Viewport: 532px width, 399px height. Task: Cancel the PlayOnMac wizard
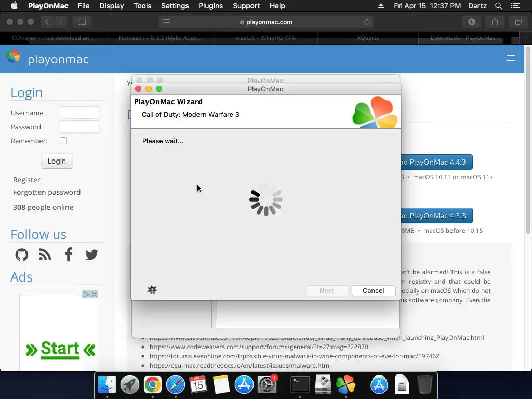point(373,290)
